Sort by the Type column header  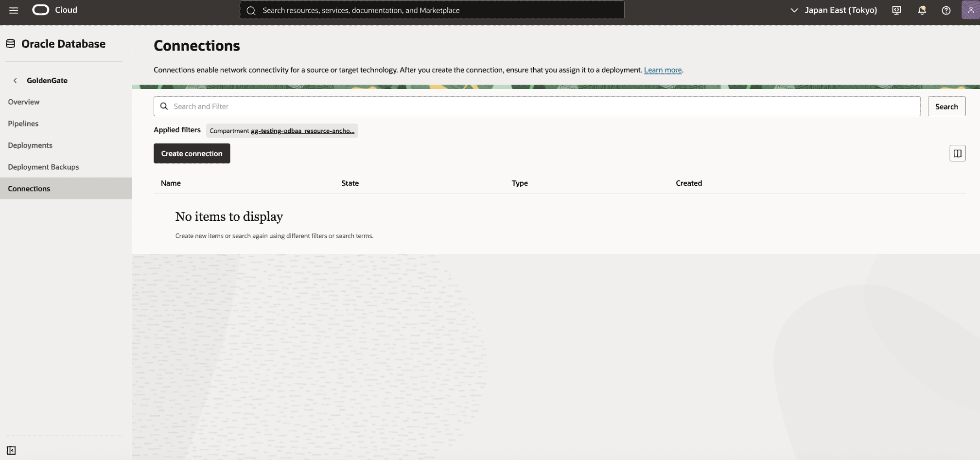point(520,183)
